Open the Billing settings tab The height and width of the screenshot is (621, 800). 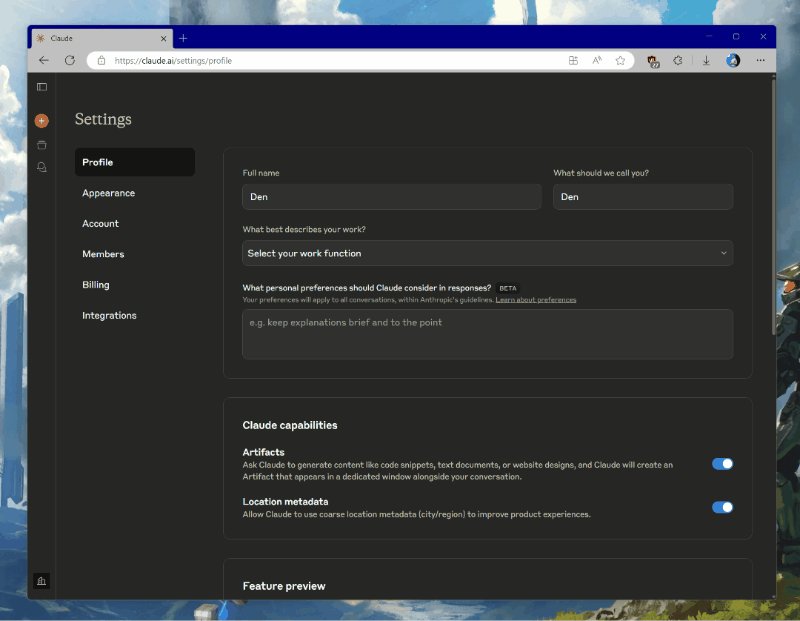click(96, 285)
